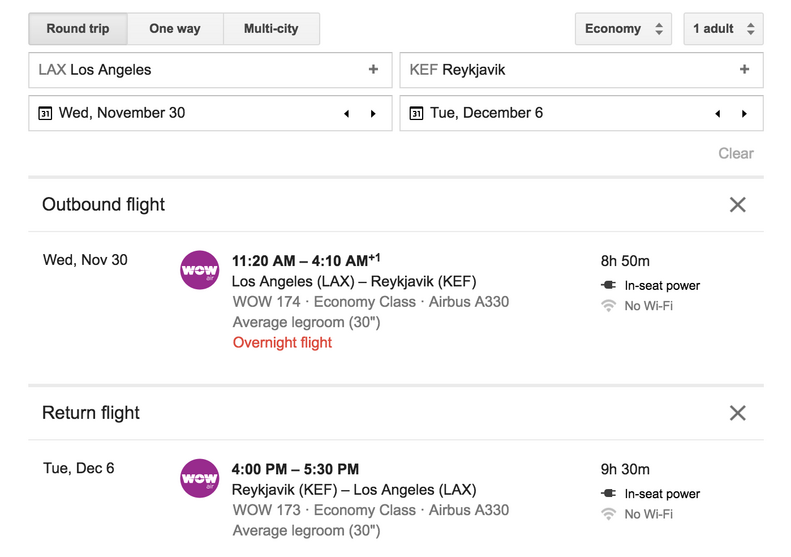
Task: Open the 1 adult passengers dropdown
Action: pyautogui.click(x=723, y=29)
